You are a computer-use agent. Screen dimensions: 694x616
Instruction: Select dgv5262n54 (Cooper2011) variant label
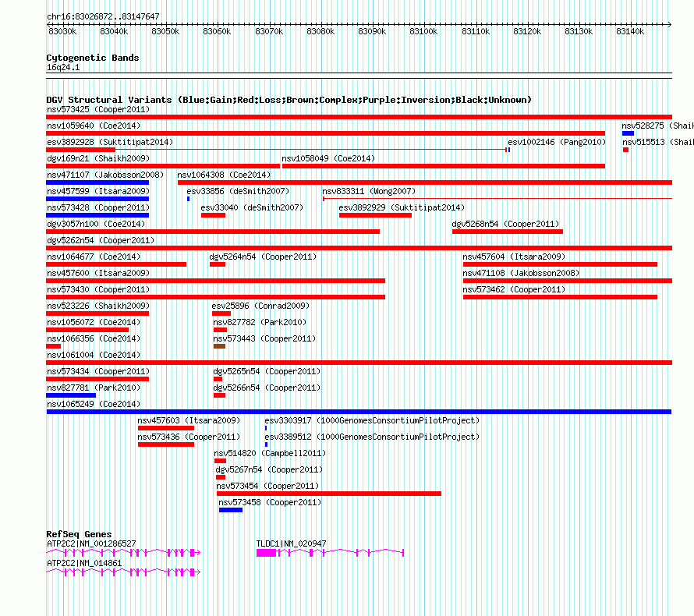[101, 240]
